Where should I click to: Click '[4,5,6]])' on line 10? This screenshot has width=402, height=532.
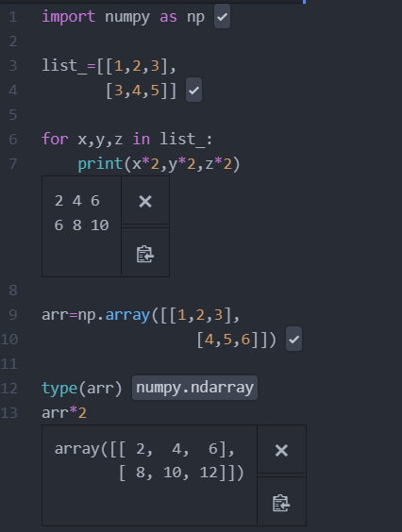(x=237, y=340)
